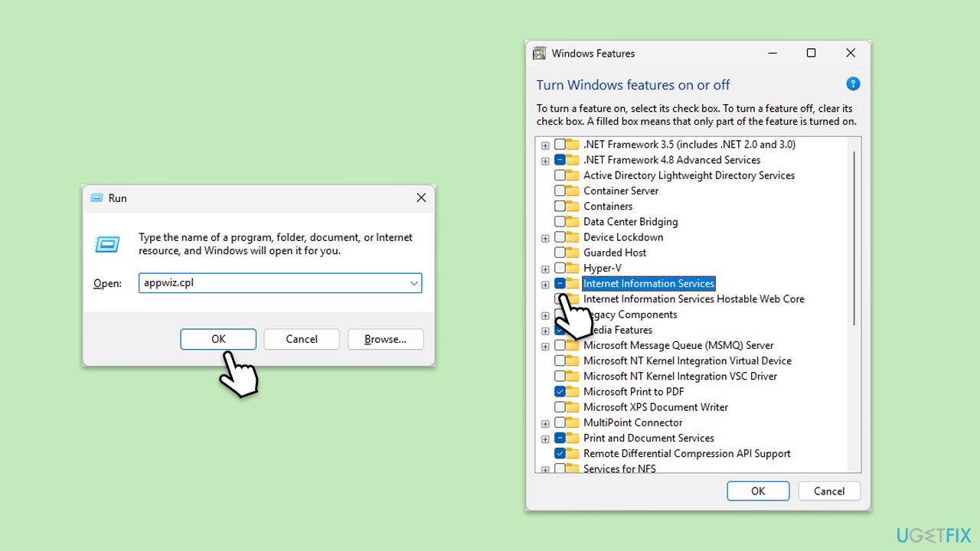The height and width of the screenshot is (551, 980).
Task: Expand the Device Lockdown node
Action: tap(545, 238)
